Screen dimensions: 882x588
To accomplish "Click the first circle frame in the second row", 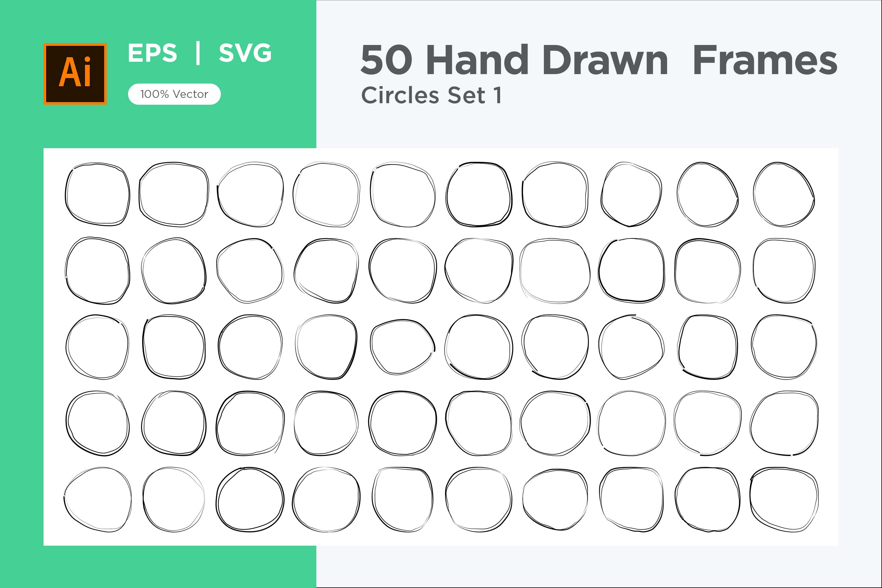I will point(98,270).
